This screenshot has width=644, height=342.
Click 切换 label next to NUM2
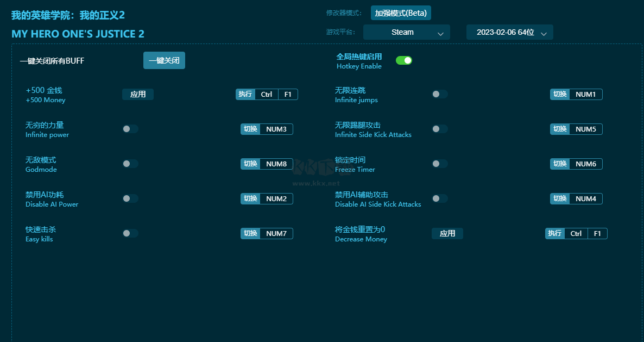[x=250, y=198]
